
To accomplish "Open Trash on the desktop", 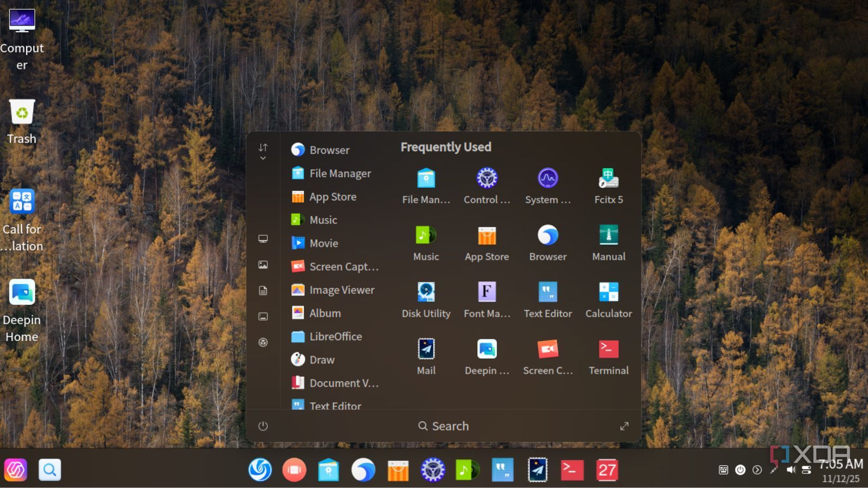I will [22, 122].
